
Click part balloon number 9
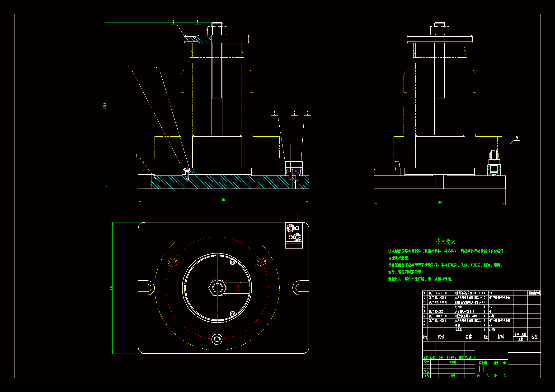pos(517,138)
